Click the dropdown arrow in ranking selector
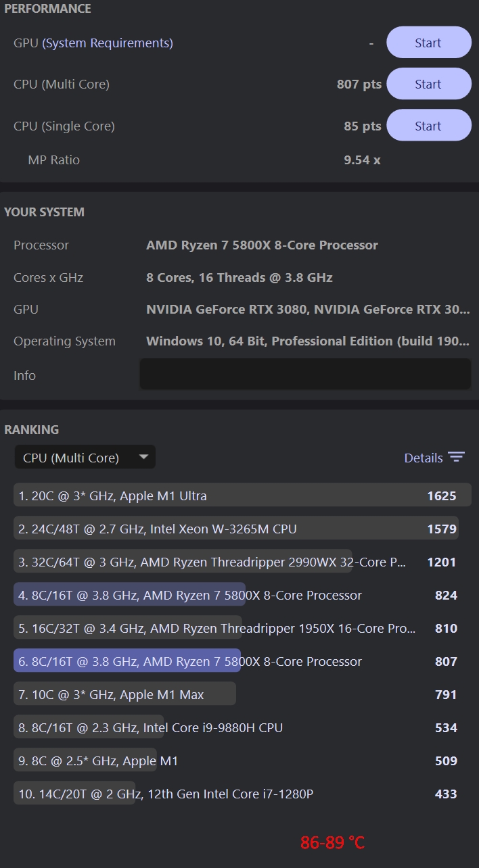 (143, 457)
